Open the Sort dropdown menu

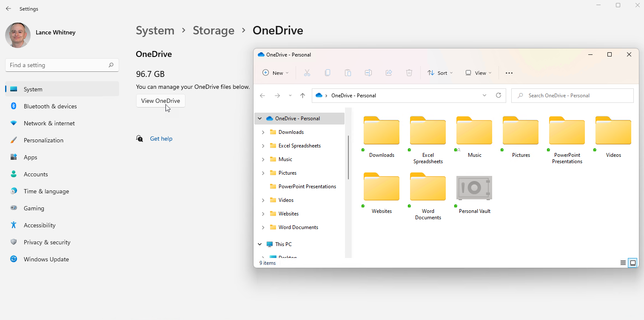coord(440,73)
